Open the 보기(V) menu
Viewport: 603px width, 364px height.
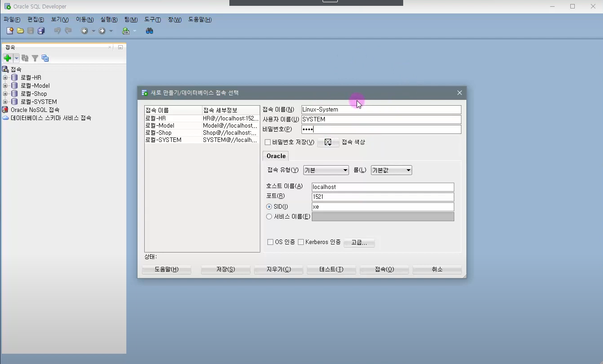tap(60, 20)
